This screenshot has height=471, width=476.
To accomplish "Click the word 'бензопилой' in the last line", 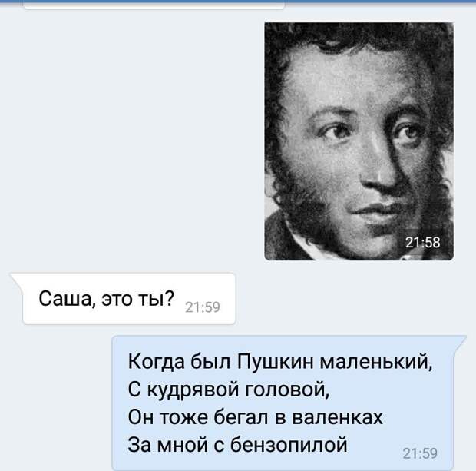I will pyautogui.click(x=289, y=445).
